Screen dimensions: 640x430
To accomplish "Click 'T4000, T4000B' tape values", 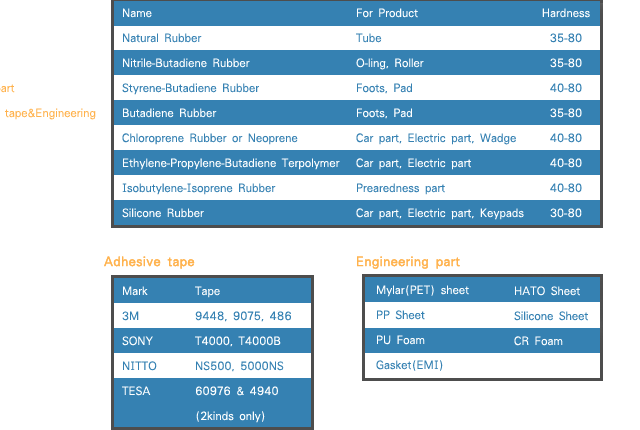I will [x=238, y=341].
